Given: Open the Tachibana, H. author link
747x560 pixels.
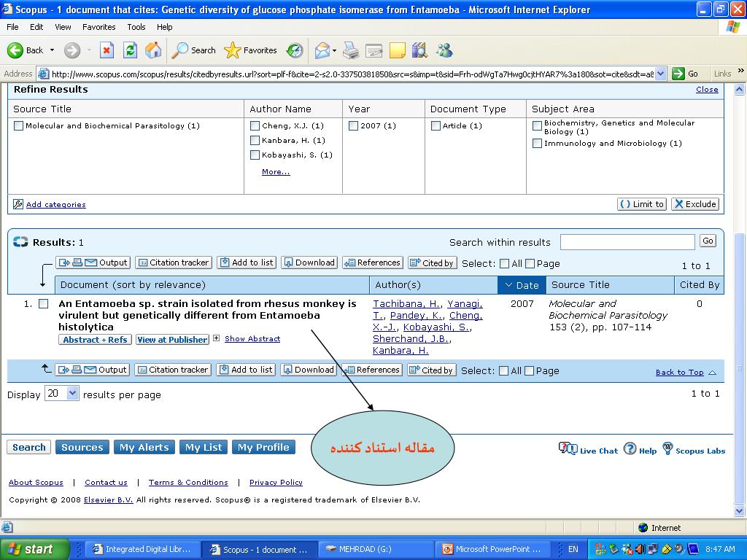Looking at the screenshot, I should pyautogui.click(x=407, y=304).
